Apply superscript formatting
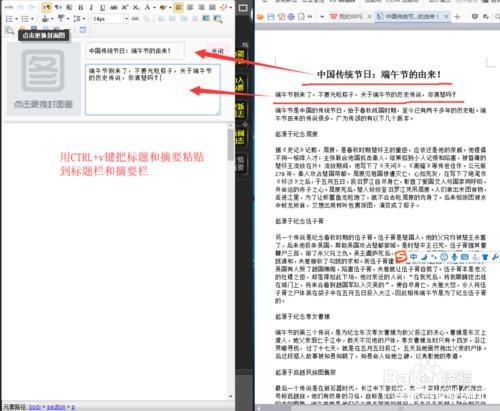The height and width of the screenshot is (411, 500). [x=125, y=7]
